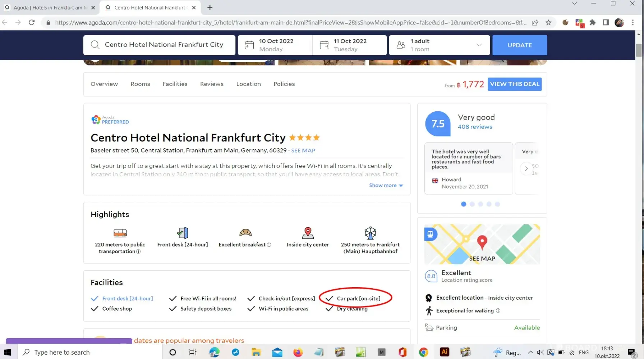Click the bus icon for public transportation highlight
644x359 pixels.
pos(120,233)
